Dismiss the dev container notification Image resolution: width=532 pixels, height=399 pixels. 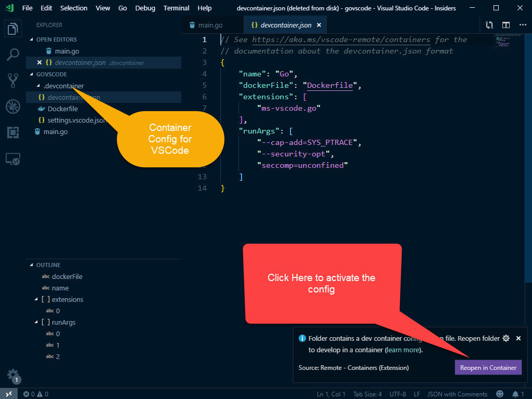tap(518, 338)
